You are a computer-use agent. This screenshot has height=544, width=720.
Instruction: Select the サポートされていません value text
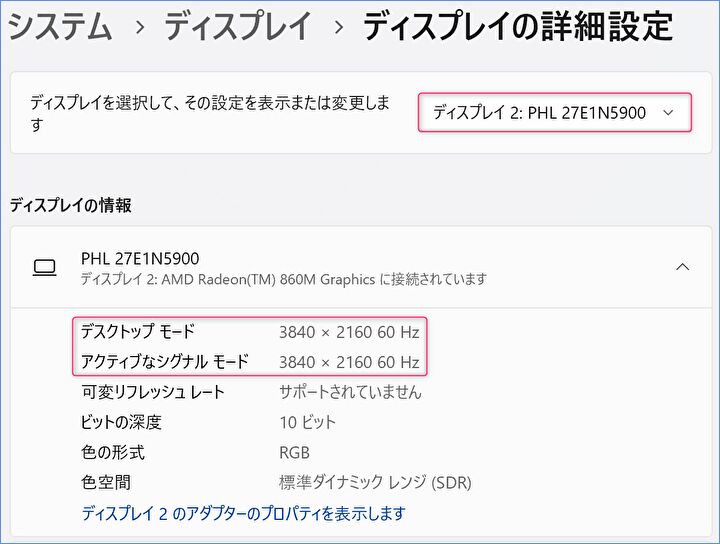tap(350, 392)
